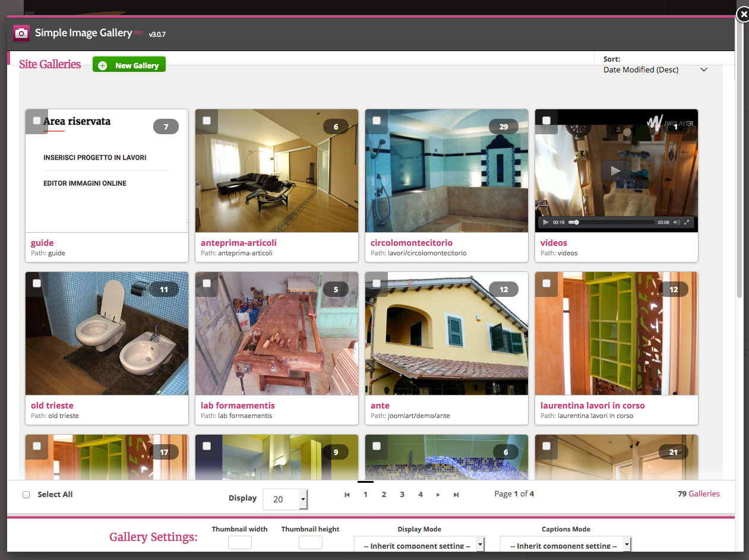The image size is (749, 560).
Task: Open the anteprima-articoli gallery link
Action: click(x=239, y=243)
